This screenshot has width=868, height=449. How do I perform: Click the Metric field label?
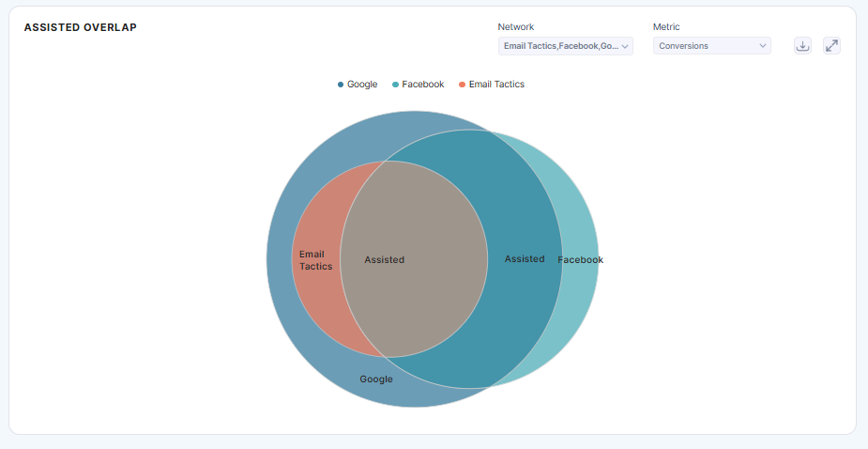point(666,27)
